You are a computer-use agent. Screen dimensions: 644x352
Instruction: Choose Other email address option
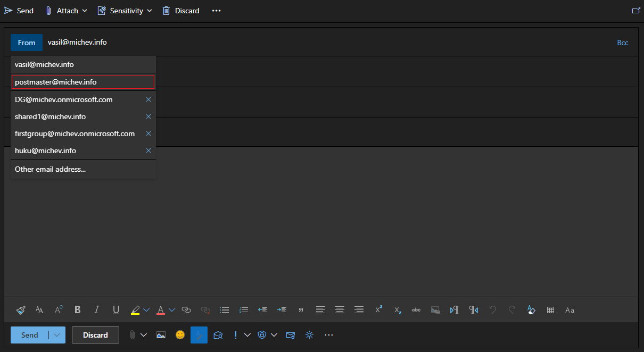(x=83, y=169)
